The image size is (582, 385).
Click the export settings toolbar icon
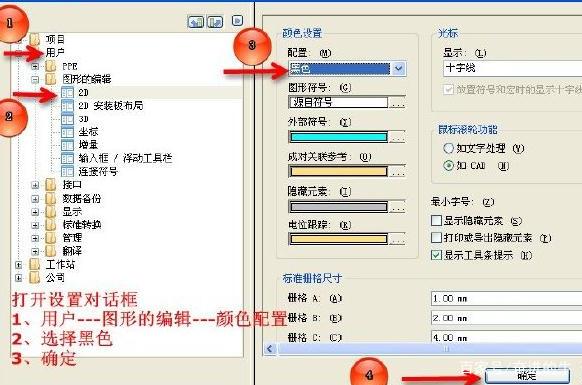pyautogui.click(x=215, y=22)
